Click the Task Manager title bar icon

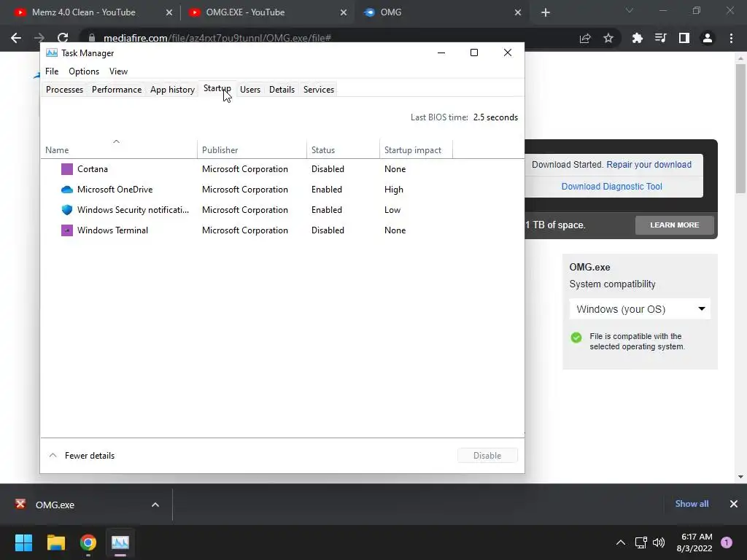click(52, 52)
